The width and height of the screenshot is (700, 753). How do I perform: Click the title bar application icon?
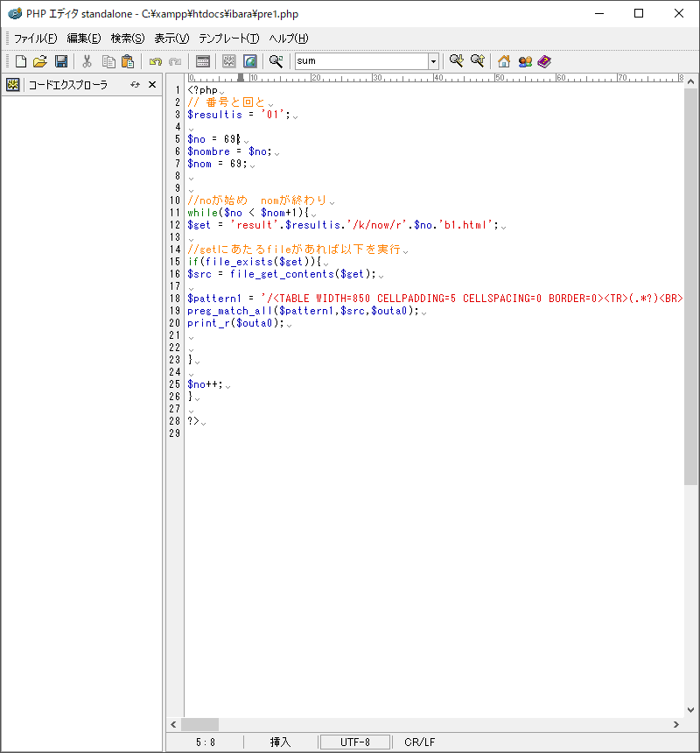click(15, 13)
